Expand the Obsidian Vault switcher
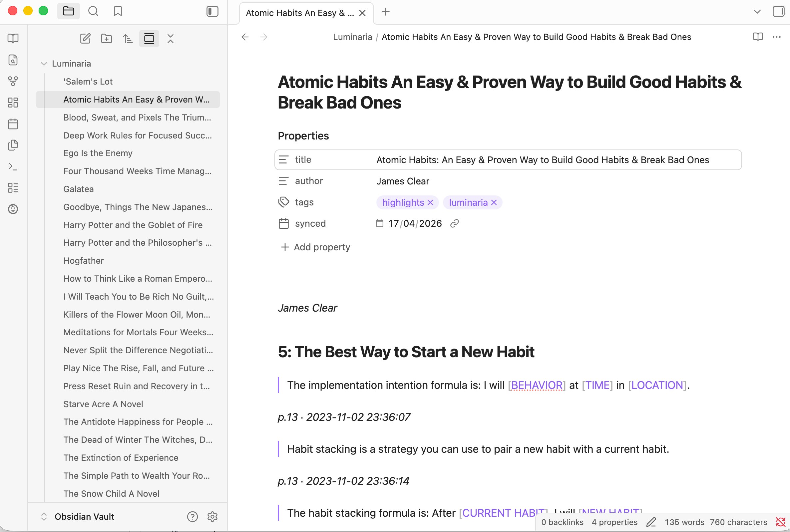 click(x=44, y=516)
